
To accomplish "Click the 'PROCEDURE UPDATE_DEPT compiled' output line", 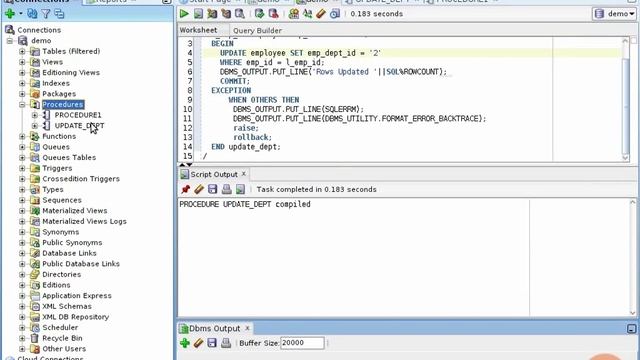I will [x=245, y=204].
